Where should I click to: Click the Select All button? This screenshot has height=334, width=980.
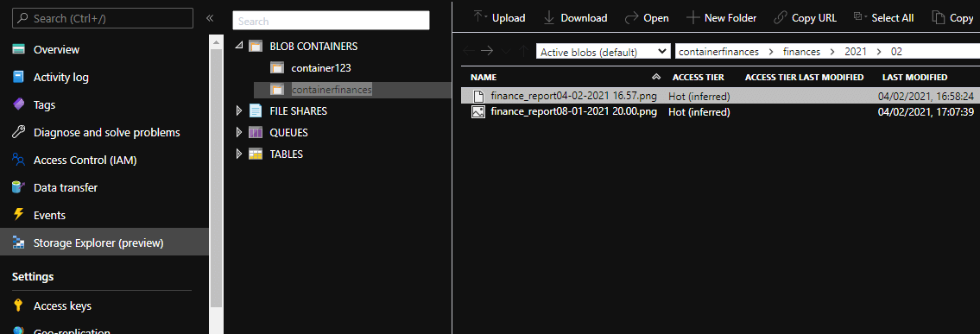(884, 17)
